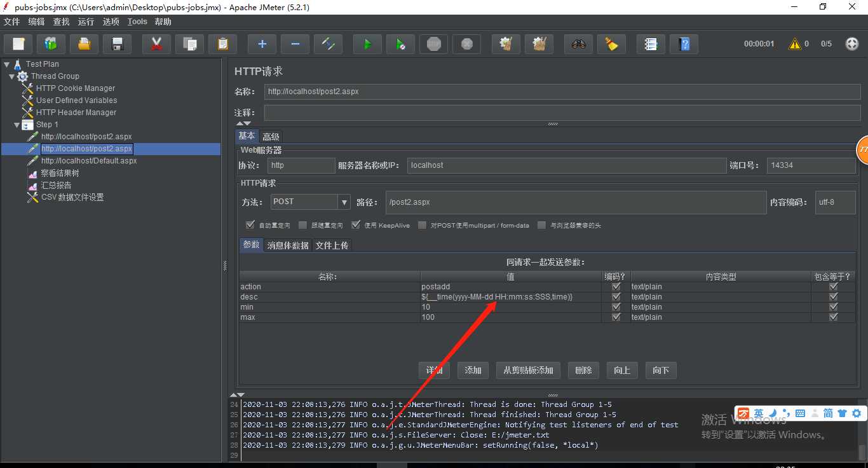
Task: Select 汇总报告 listener in the tree
Action: click(x=56, y=185)
